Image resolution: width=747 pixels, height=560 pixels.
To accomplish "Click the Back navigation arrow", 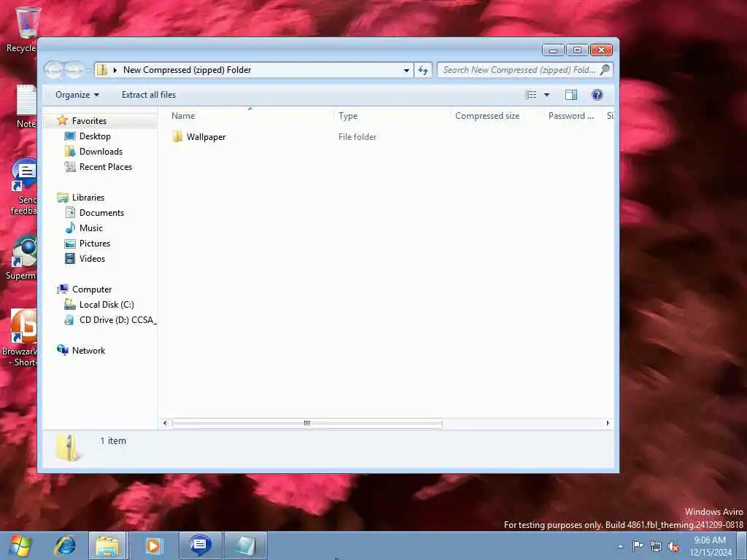I will tap(53, 70).
